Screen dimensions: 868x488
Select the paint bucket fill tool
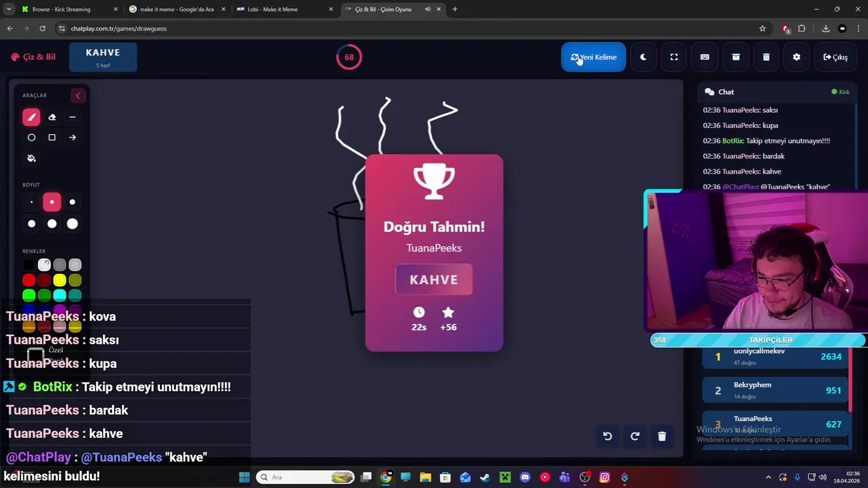(31, 158)
